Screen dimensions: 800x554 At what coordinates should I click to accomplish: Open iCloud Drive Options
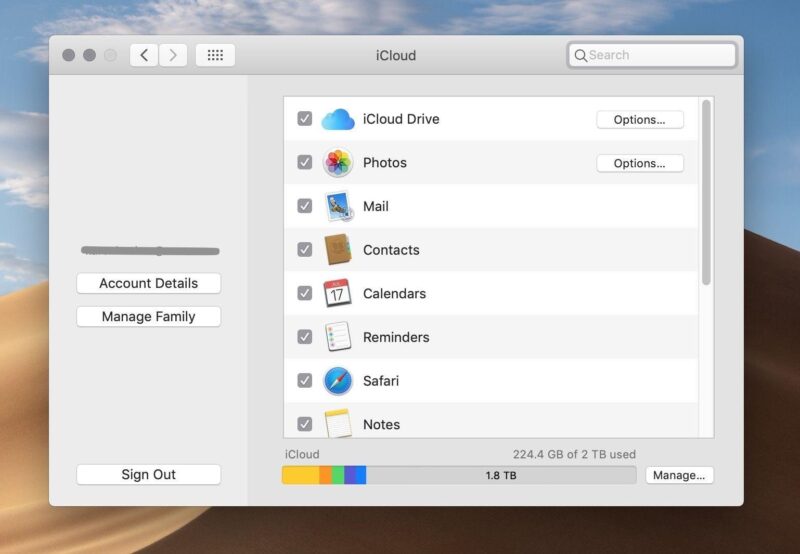tap(640, 120)
